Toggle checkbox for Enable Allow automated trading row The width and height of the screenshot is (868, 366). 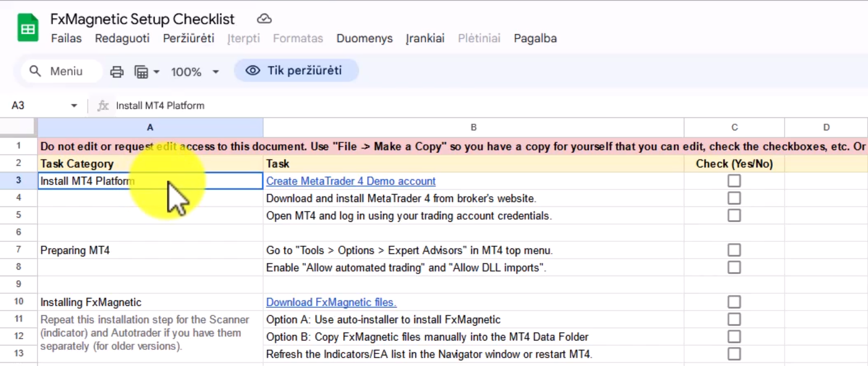(734, 268)
